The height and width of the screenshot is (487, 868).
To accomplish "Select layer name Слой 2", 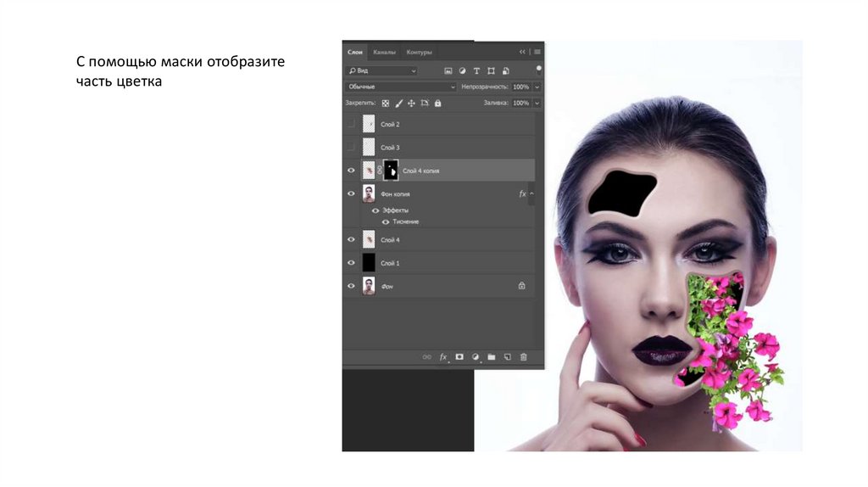I will pos(390,125).
